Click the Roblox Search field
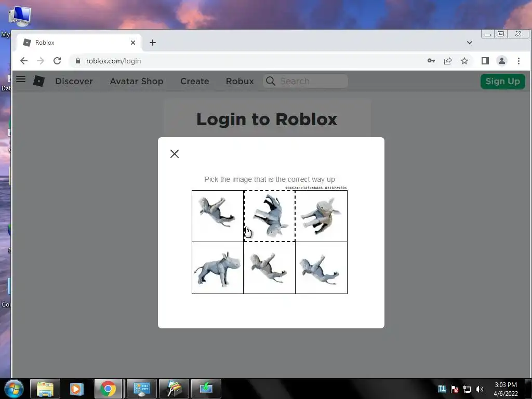Screen dimensions: 532x399 pyautogui.click(x=305, y=81)
